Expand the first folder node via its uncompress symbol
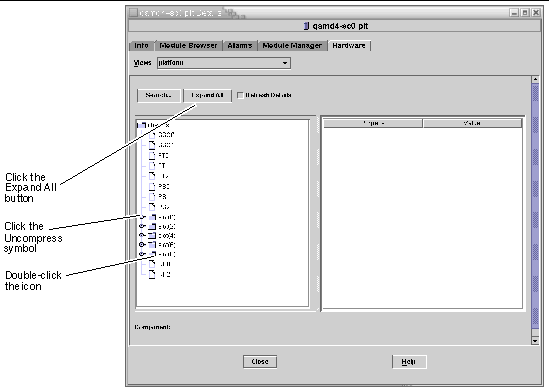The width and height of the screenshot is (549, 392). click(x=142, y=217)
